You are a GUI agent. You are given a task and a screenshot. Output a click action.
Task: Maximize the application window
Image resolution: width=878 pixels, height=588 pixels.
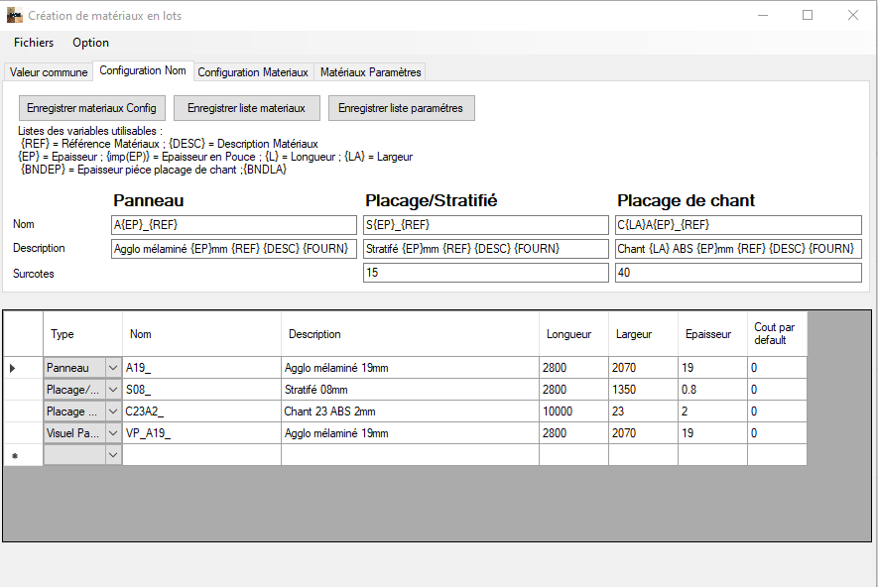click(x=808, y=16)
